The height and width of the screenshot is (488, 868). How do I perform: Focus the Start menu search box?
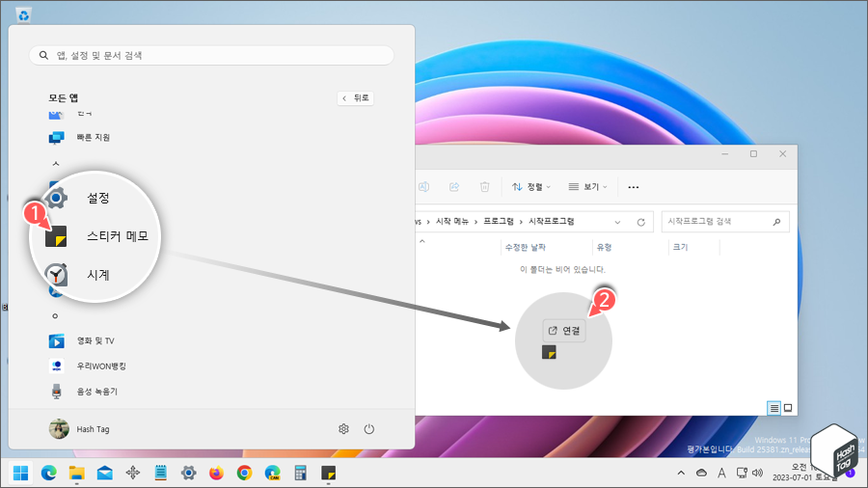[x=211, y=55]
